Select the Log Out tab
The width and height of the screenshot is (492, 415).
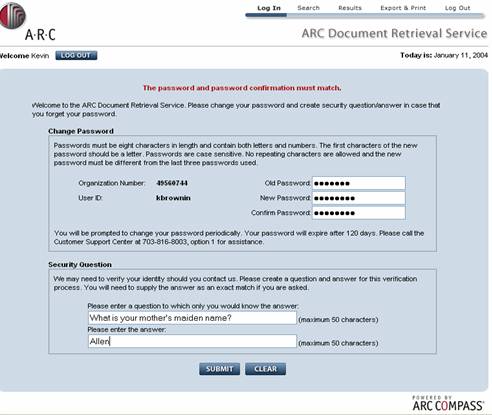point(457,8)
